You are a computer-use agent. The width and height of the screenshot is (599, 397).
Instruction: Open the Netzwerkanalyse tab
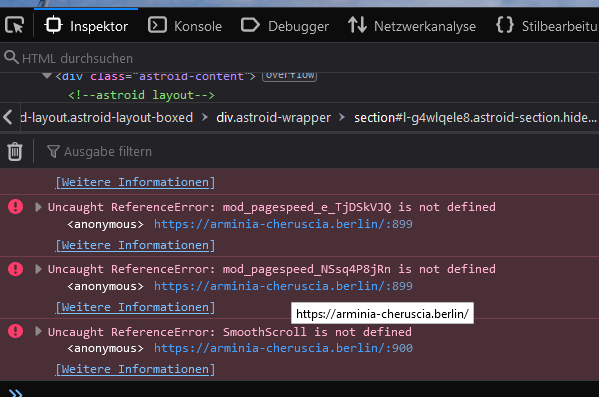click(412, 26)
